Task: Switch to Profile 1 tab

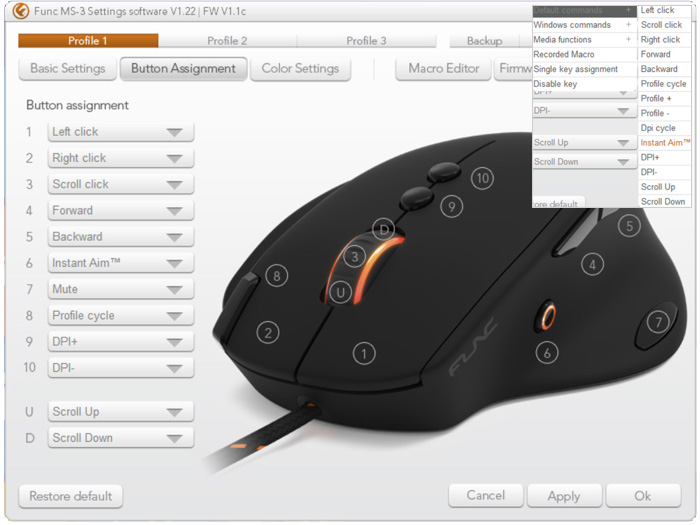Action: point(88,41)
